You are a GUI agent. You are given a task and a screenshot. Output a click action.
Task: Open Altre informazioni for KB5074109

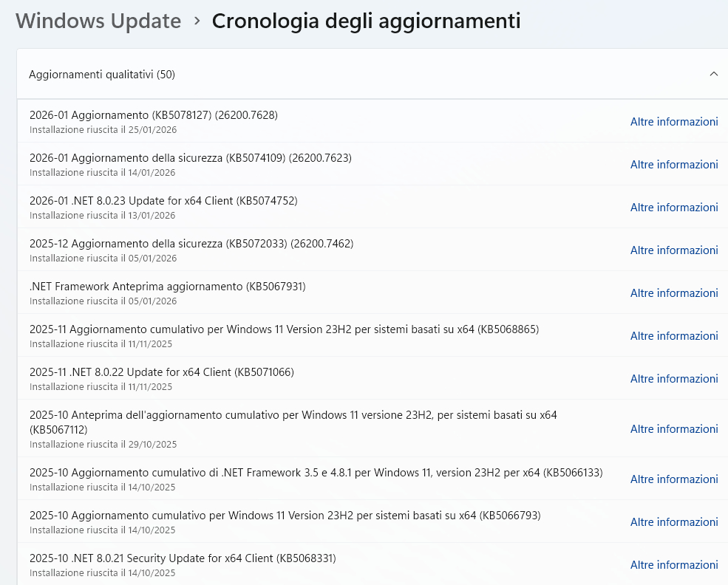tap(674, 164)
